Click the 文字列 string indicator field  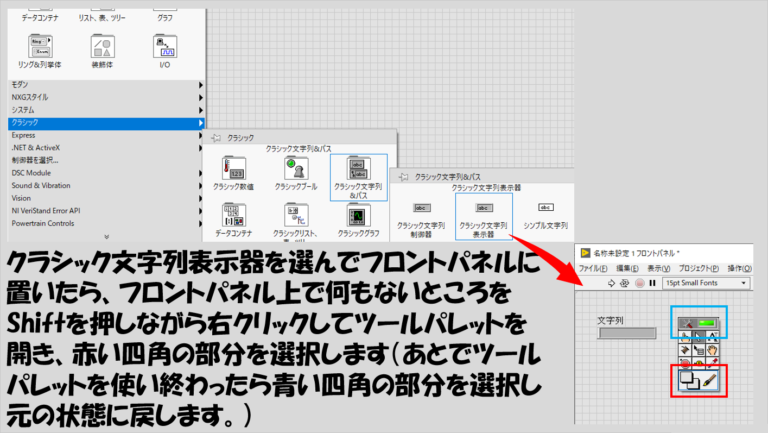click(627, 333)
